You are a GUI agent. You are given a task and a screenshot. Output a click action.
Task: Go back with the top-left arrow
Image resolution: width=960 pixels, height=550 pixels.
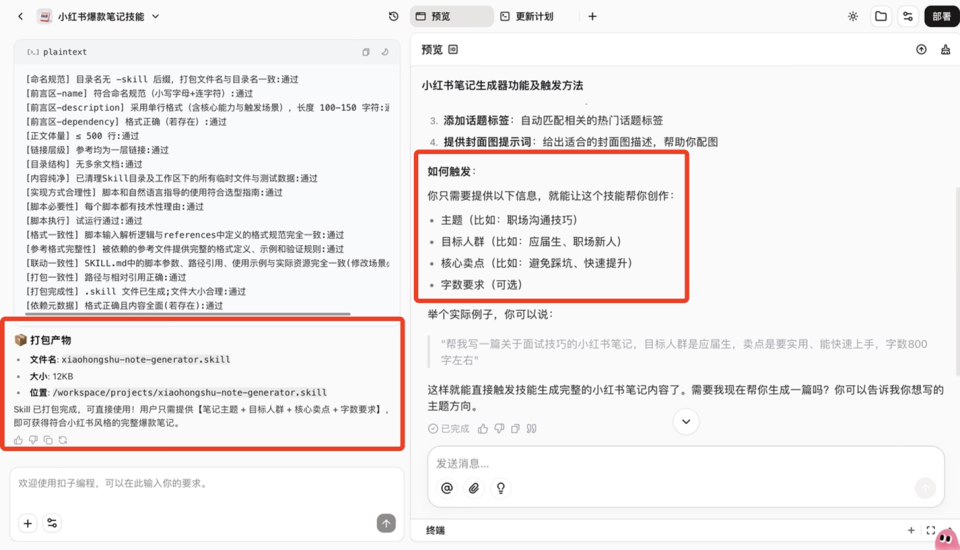21,17
